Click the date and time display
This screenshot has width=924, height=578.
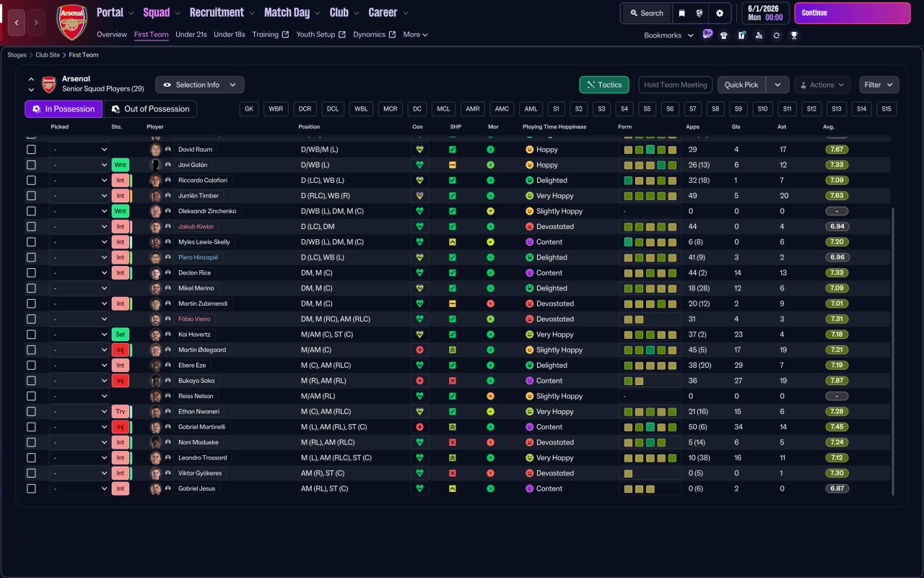point(765,13)
